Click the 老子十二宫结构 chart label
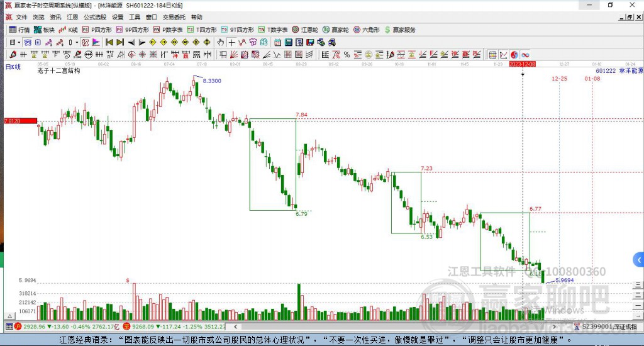Image resolution: width=644 pixels, height=346 pixels. click(x=58, y=70)
